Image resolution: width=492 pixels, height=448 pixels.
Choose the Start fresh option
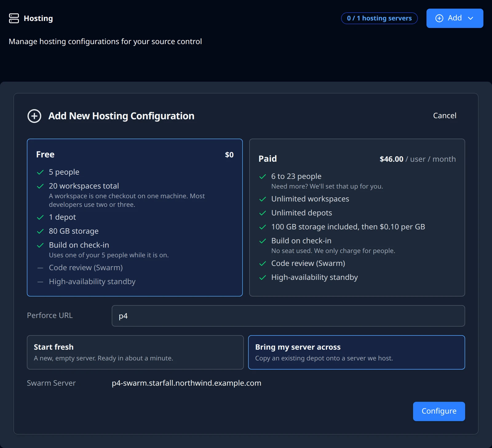pyautogui.click(x=135, y=352)
